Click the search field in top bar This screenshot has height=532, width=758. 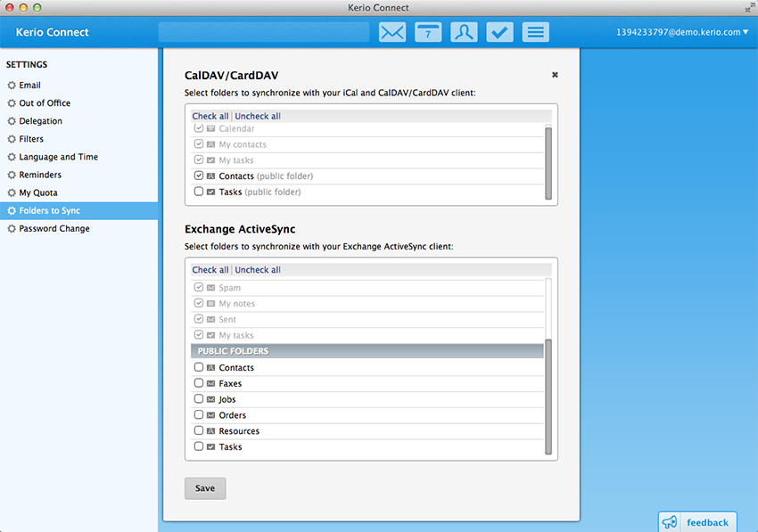tap(264, 32)
